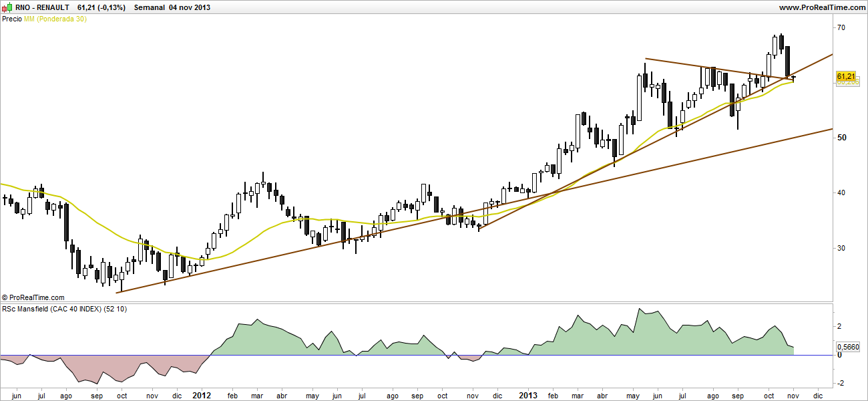Click the 2013 year label on time axis
Viewport: 868px width, 401px height.
528,395
